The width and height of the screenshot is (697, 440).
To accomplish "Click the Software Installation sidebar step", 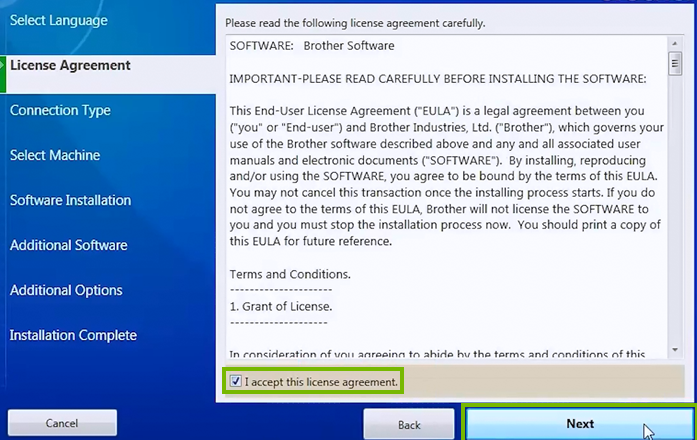I will tap(70, 200).
